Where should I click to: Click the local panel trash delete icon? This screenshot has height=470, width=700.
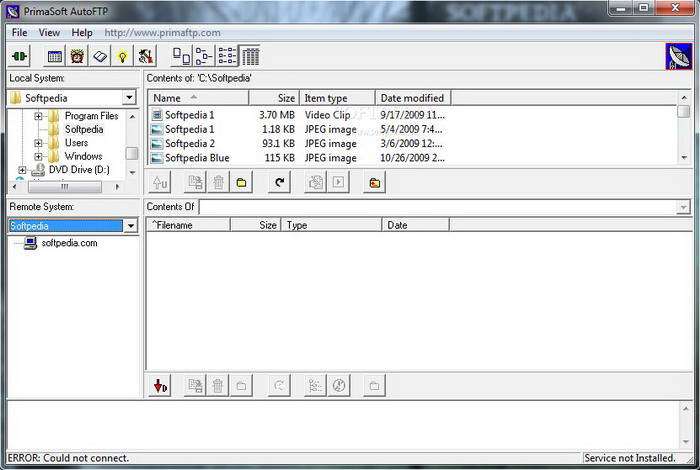tap(218, 183)
